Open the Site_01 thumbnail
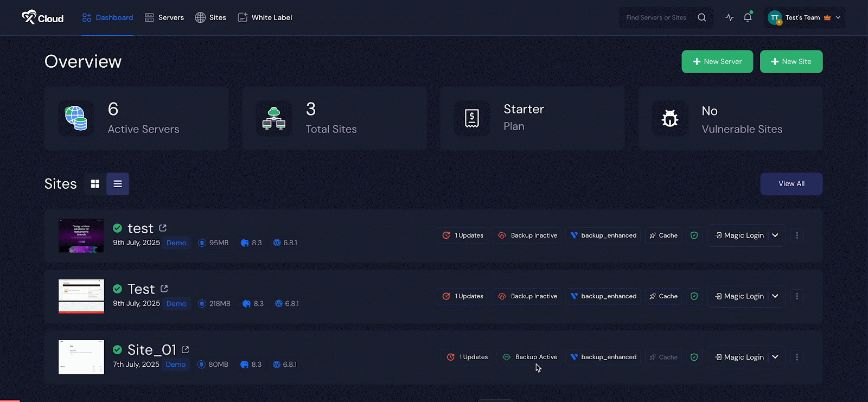Viewport: 868px width, 402px height. click(x=81, y=357)
